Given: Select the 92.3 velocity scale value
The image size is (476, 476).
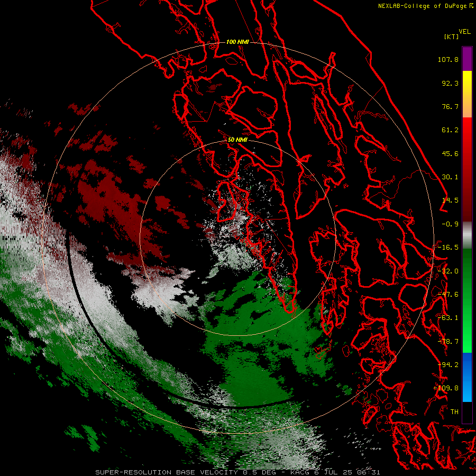Looking at the screenshot, I should 450,83.
